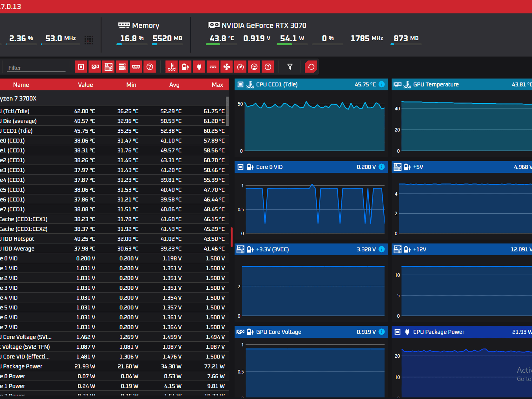Sort the sensor table by Min column
Viewport: 532px width, 399px height.
[131, 85]
